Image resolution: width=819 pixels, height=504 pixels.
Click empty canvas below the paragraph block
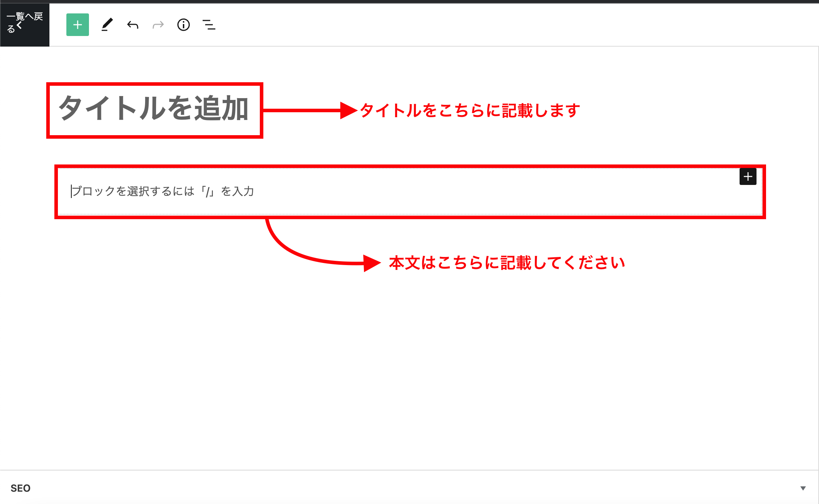click(409, 371)
